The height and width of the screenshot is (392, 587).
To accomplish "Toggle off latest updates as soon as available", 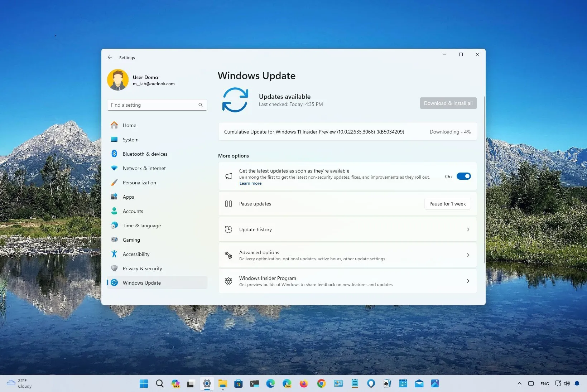I will (x=464, y=176).
